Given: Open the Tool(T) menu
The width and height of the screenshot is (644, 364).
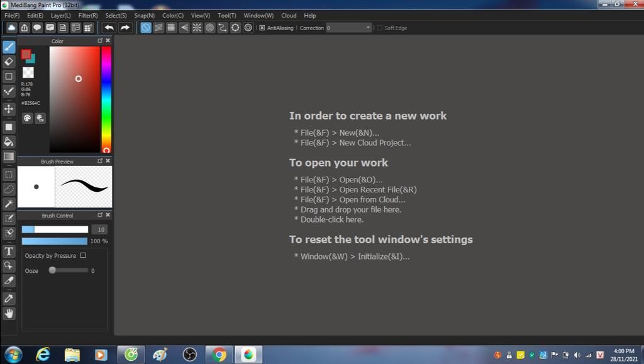Looking at the screenshot, I should click(226, 15).
